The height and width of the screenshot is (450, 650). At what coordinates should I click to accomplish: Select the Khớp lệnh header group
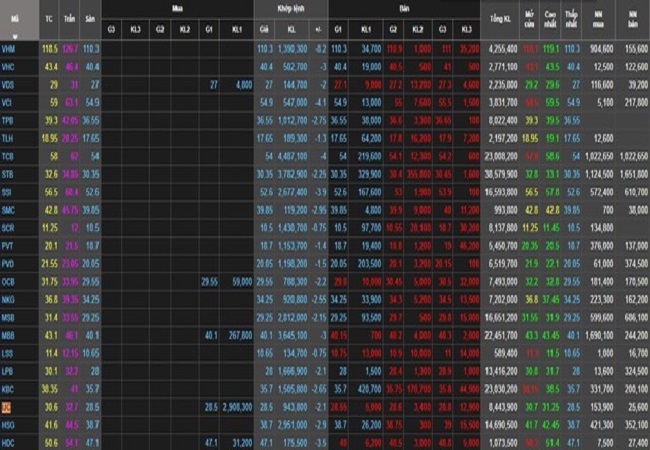291,8
